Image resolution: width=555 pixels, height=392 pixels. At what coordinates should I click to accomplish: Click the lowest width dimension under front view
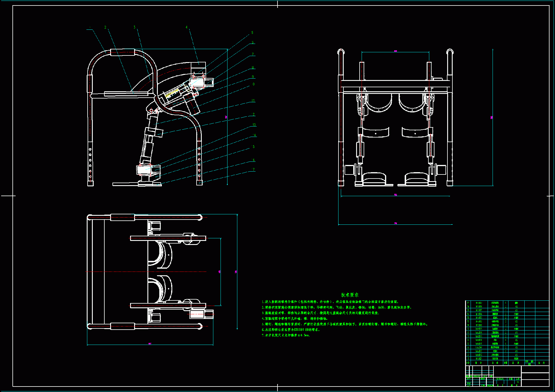click(x=395, y=223)
